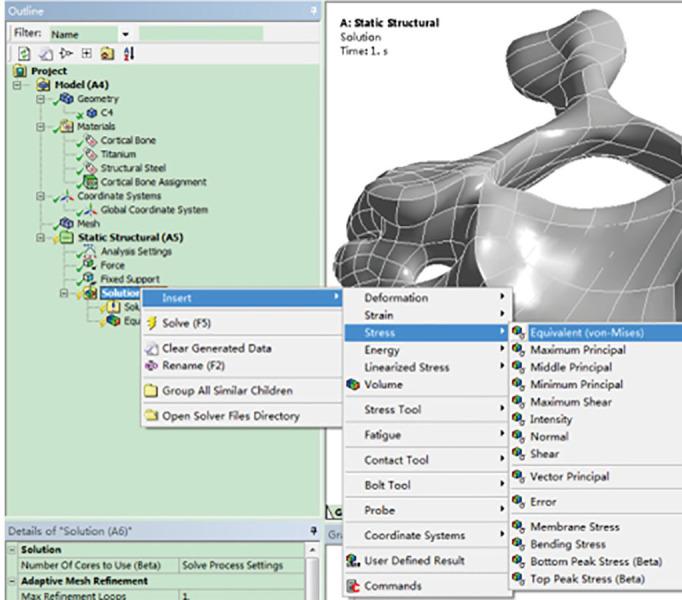682x600 pixels.
Task: Select Analysis Settings item
Action: (136, 251)
